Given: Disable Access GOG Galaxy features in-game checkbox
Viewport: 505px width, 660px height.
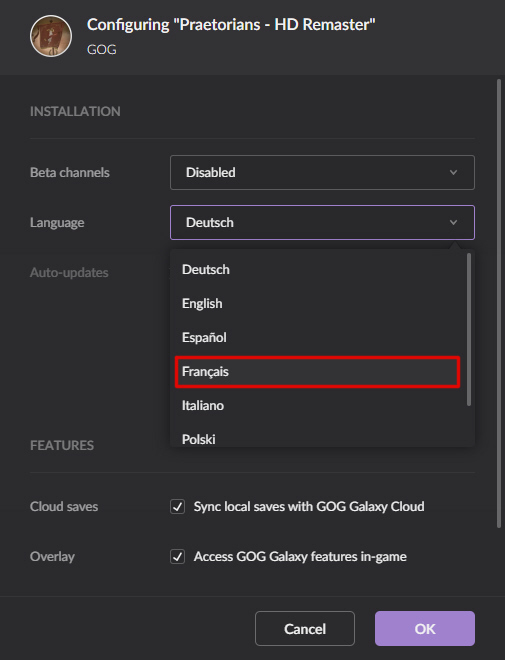Looking at the screenshot, I should (x=177, y=556).
